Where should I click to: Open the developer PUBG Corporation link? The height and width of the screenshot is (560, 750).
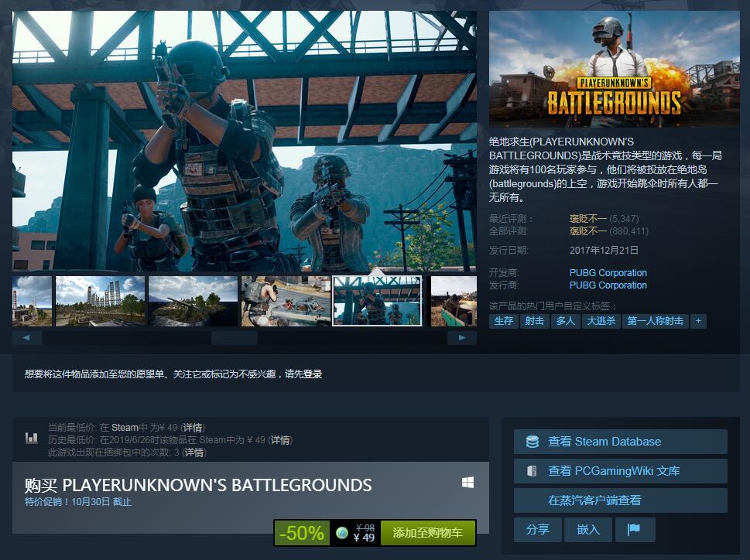(x=608, y=273)
